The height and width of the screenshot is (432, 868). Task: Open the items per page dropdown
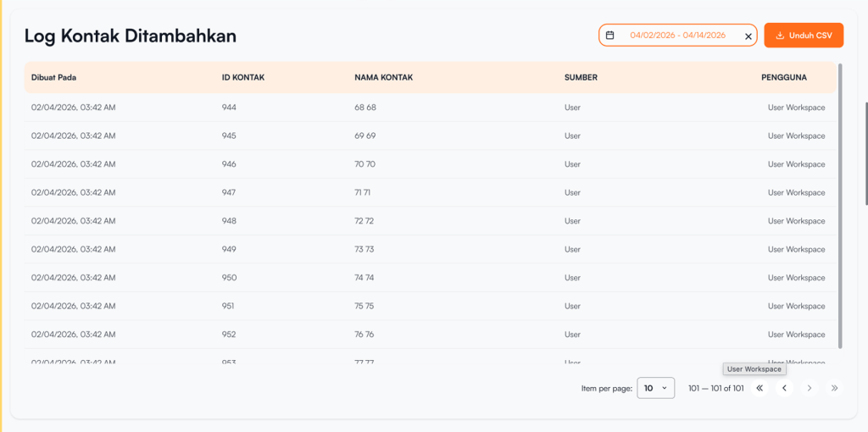655,388
